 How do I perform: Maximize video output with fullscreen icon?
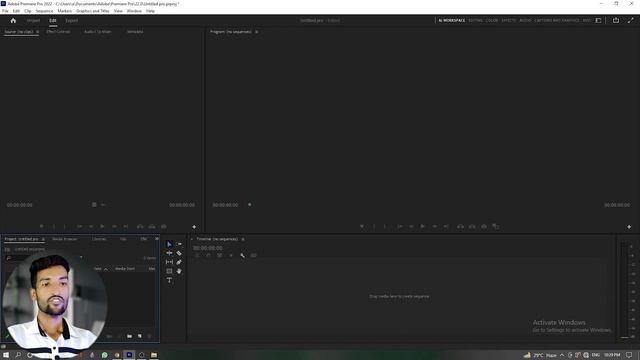(631, 20)
